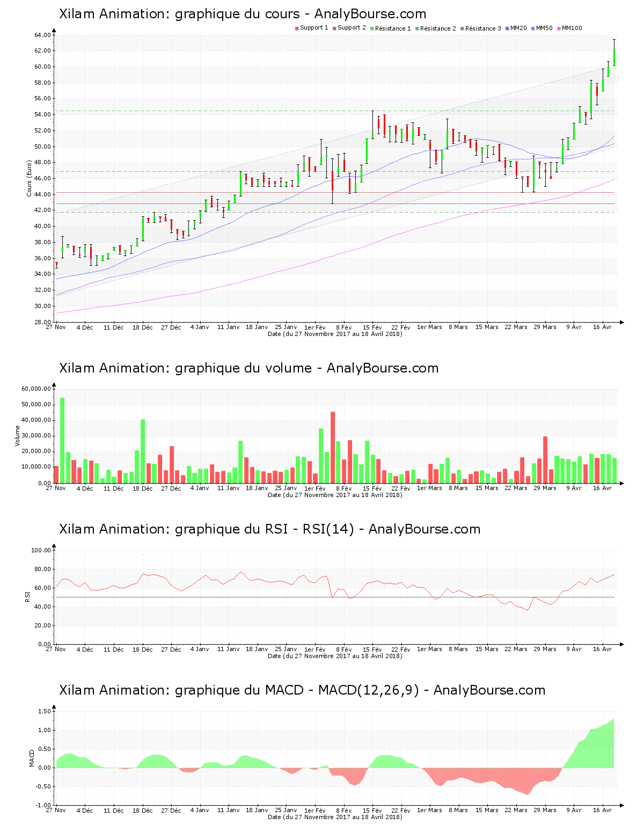
Task: Click the '54.00' price axis value
Action: click(x=42, y=115)
